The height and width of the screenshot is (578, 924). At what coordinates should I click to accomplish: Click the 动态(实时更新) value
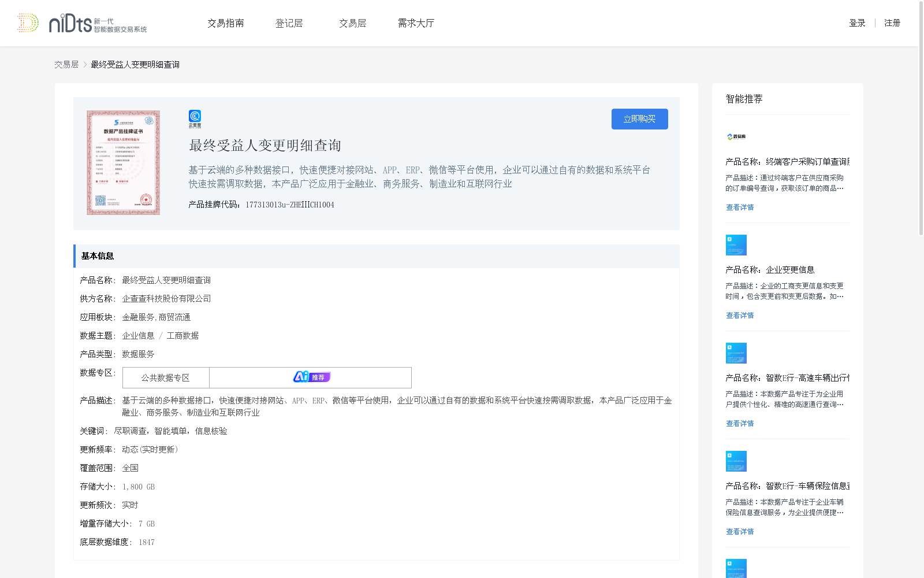click(x=150, y=450)
